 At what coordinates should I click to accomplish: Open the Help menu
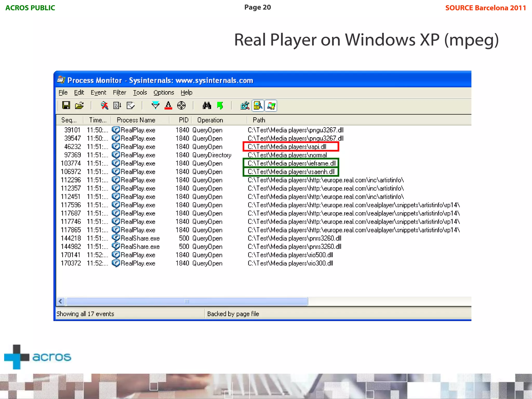point(187,92)
